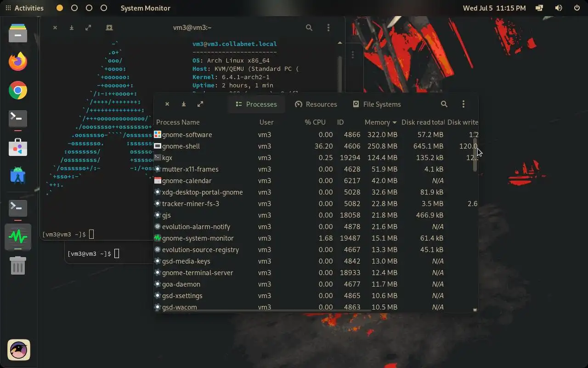Open System Monitor's three-dot menu

click(463, 104)
